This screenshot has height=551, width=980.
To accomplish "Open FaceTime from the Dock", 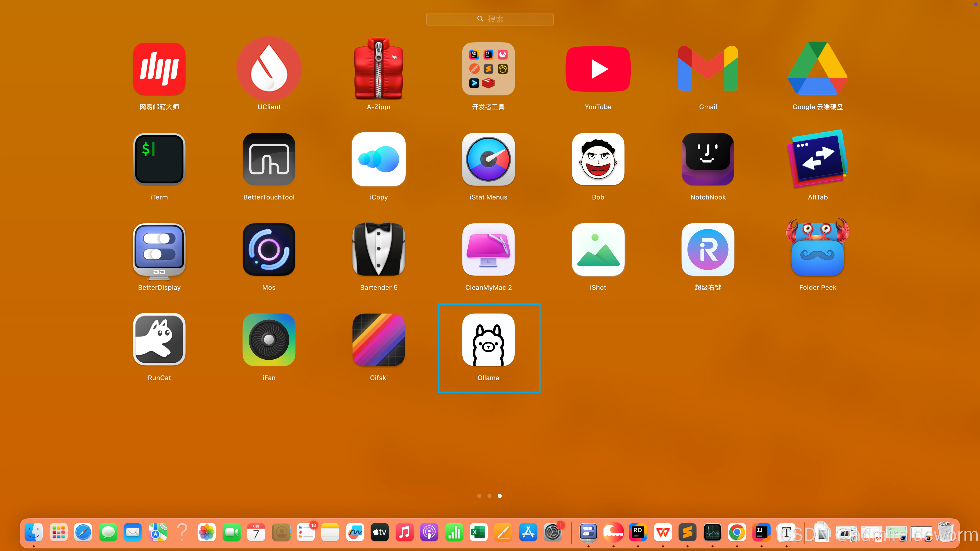I will point(231,532).
